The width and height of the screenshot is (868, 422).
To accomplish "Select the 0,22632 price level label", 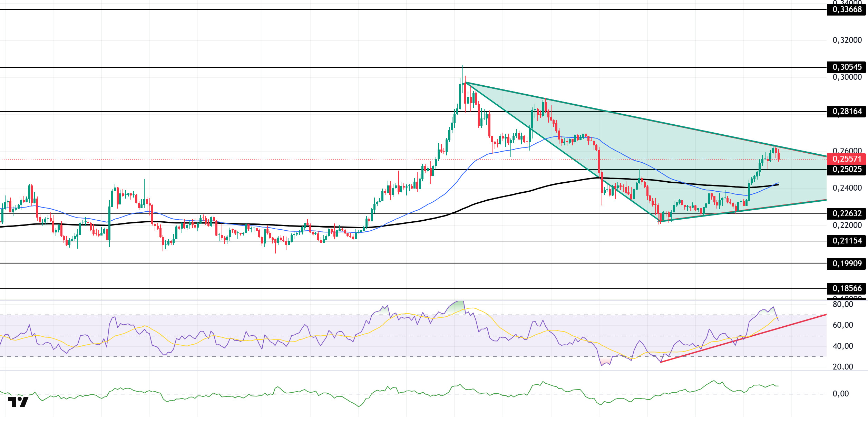I will (x=847, y=213).
